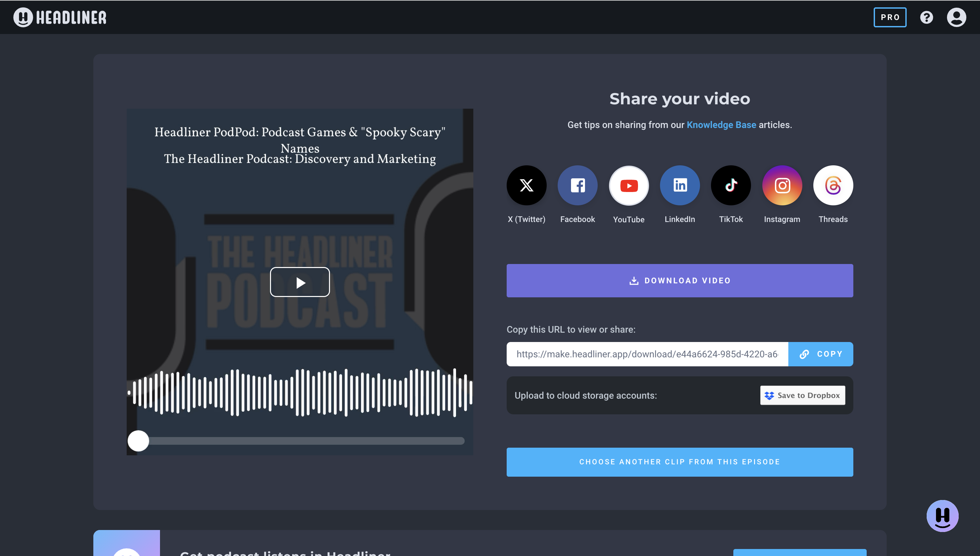The width and height of the screenshot is (980, 556).
Task: Open the help question mark icon
Action: coord(926,17)
